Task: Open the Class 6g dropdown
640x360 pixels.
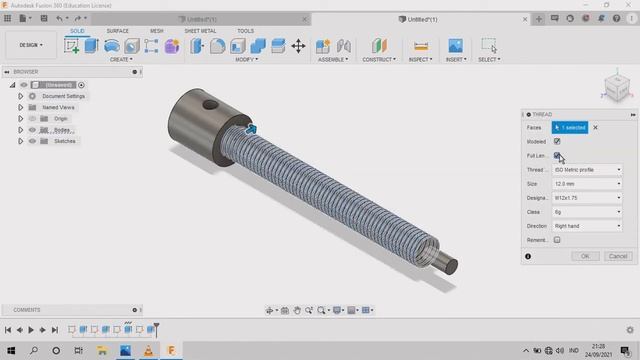Action: point(587,212)
